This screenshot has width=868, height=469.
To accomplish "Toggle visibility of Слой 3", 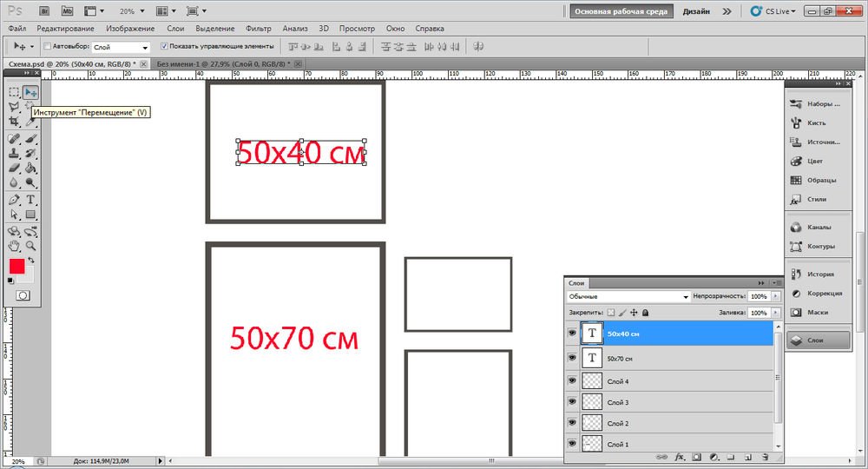I will tap(571, 402).
